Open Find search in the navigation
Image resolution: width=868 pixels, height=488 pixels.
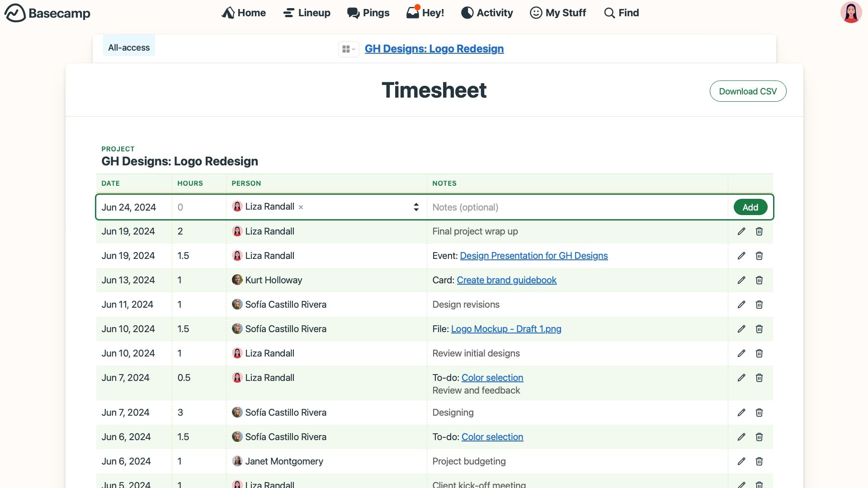[x=622, y=13]
